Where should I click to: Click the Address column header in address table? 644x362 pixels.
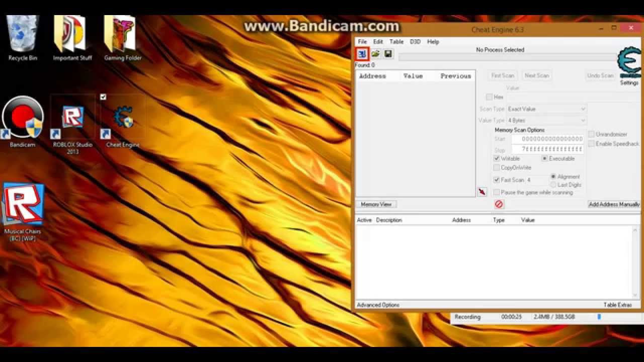(x=461, y=220)
